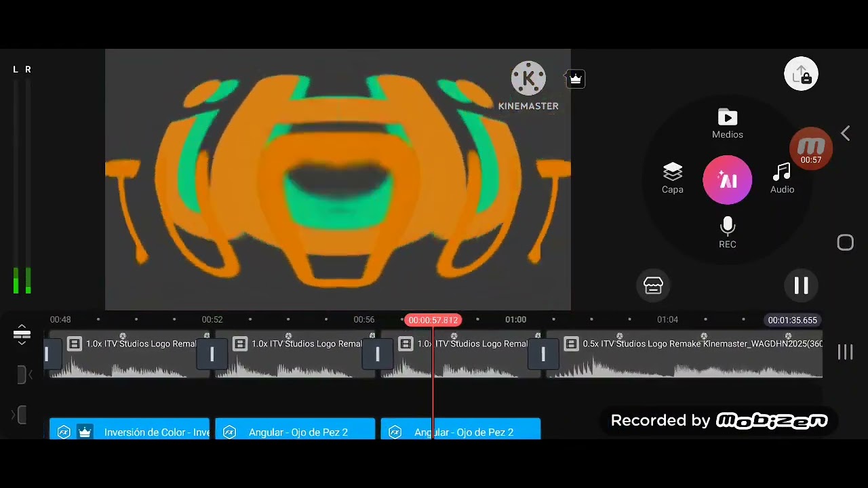
Task: Start voice recording with REC
Action: pyautogui.click(x=728, y=233)
